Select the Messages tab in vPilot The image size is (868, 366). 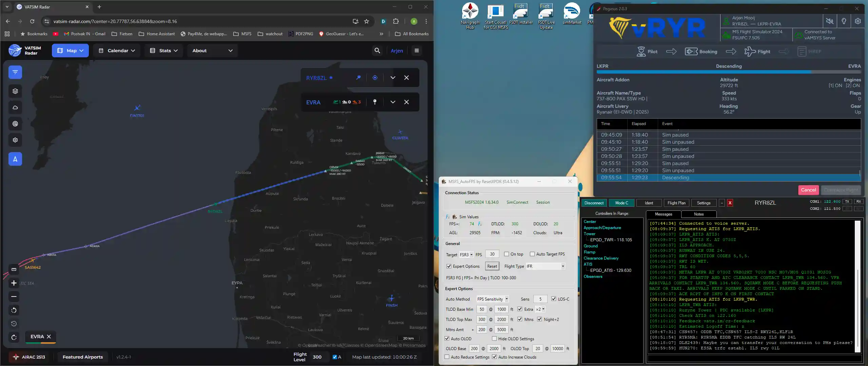(x=663, y=214)
